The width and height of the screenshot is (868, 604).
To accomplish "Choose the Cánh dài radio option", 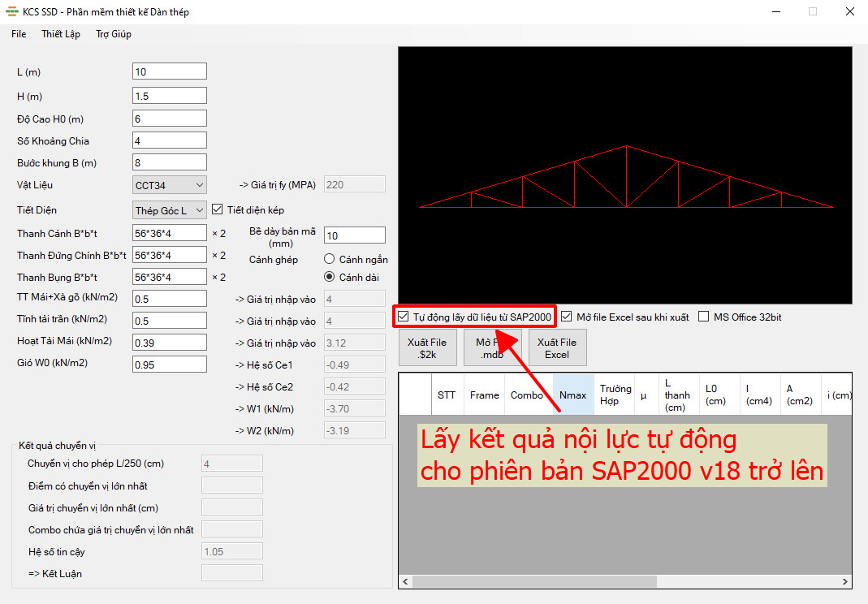I will coord(330,277).
